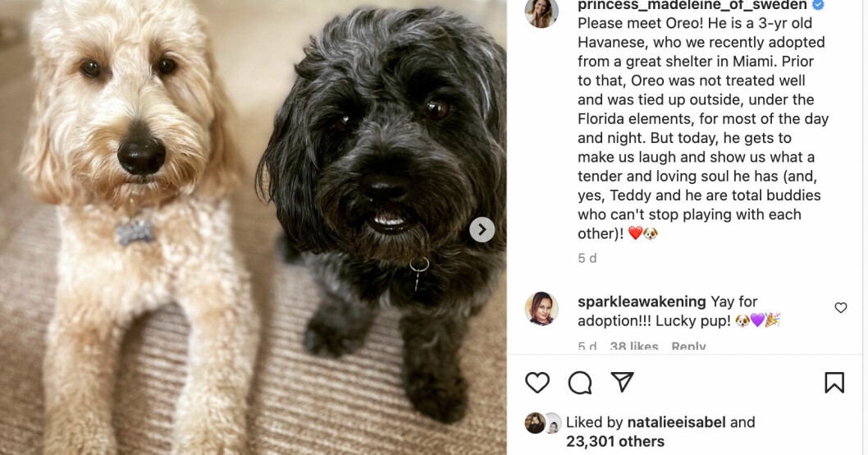View the liker avatars beside Liked by
Image resolution: width=868 pixels, height=455 pixels.
[x=543, y=423]
